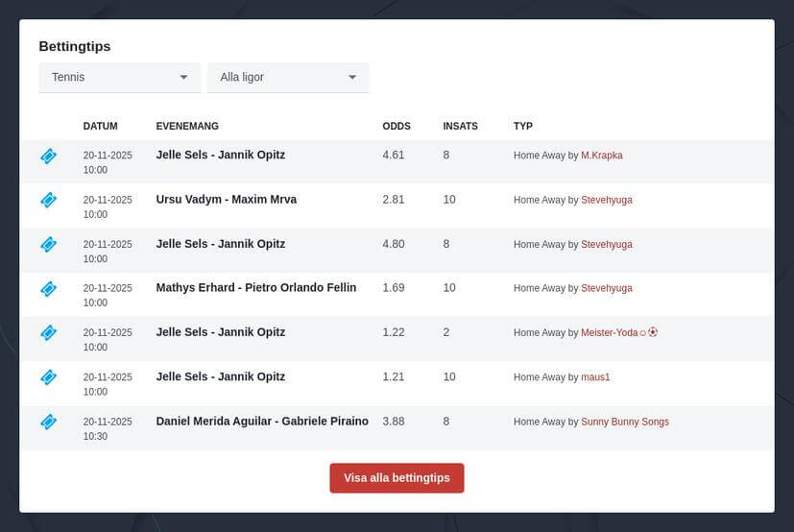Go to Sunny Bunny Songs profile

624,422
